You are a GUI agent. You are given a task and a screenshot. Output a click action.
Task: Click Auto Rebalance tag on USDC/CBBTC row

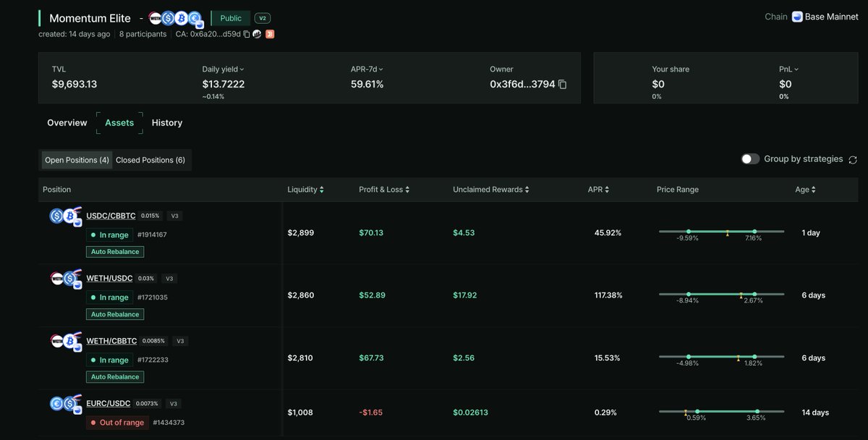click(x=115, y=252)
